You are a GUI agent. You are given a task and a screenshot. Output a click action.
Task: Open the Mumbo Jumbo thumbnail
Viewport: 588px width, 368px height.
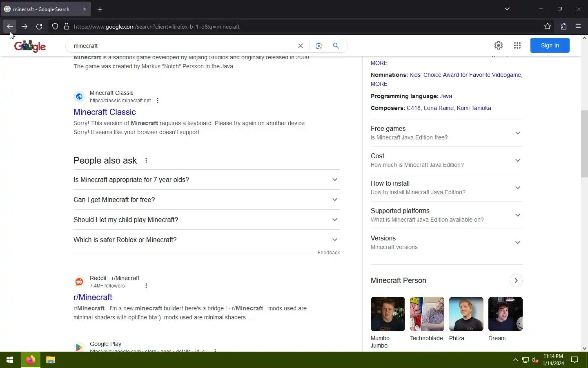388,314
